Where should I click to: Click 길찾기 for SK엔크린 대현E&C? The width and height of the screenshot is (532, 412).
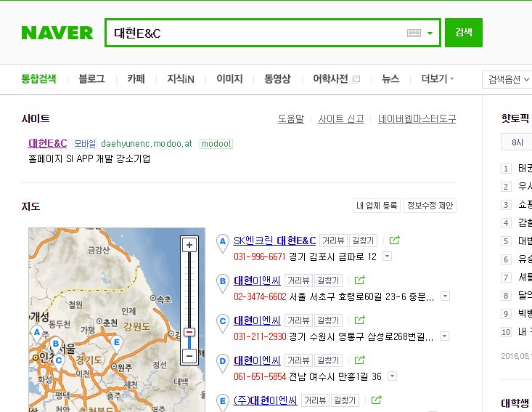[x=363, y=241]
